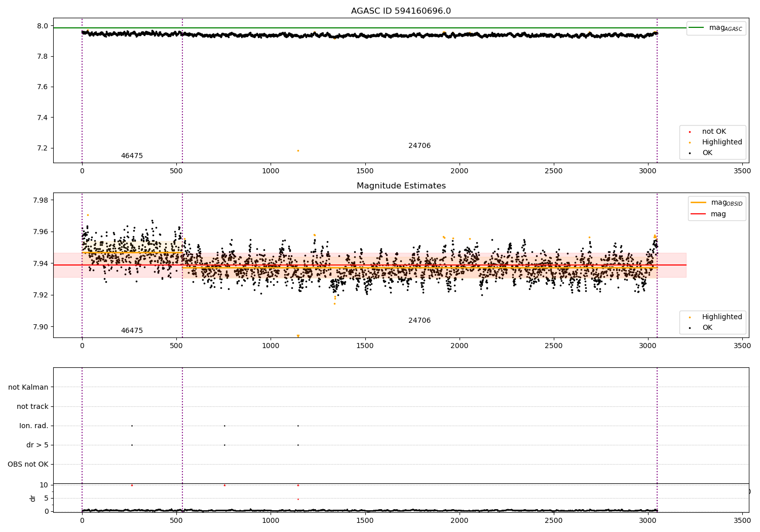Click OBSID label '46475' in Magnitude Estimates plot
Viewport: 760px width, 532px height.
point(132,331)
